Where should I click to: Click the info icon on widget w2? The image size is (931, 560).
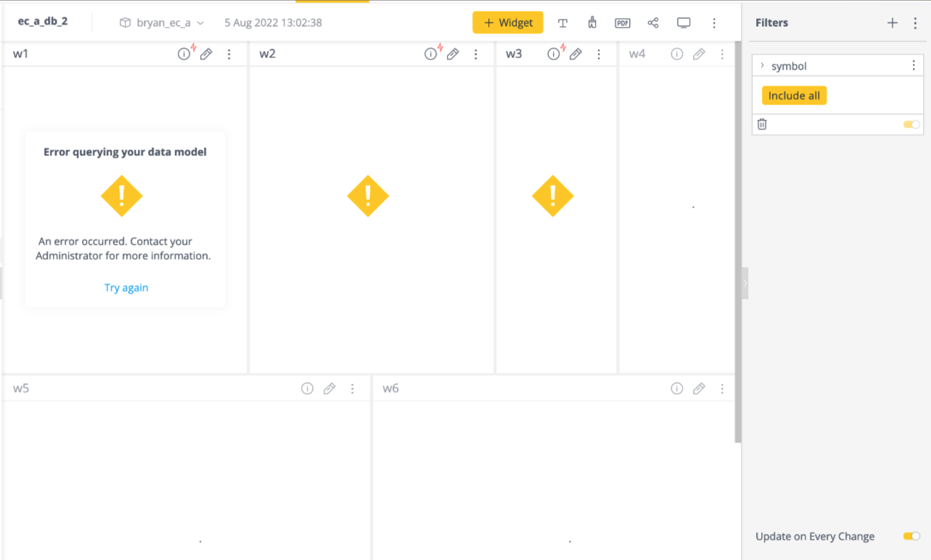pyautogui.click(x=431, y=54)
